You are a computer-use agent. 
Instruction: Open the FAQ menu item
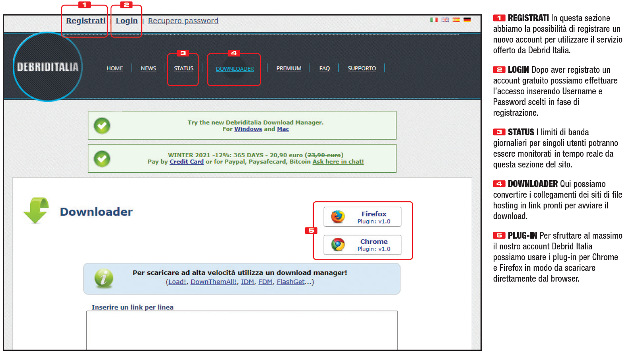[x=325, y=68]
